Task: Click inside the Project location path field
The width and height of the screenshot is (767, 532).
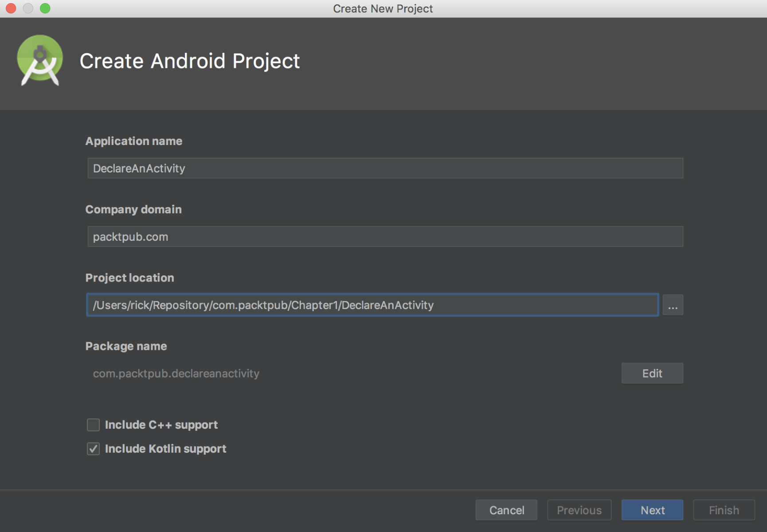Action: pos(372,305)
